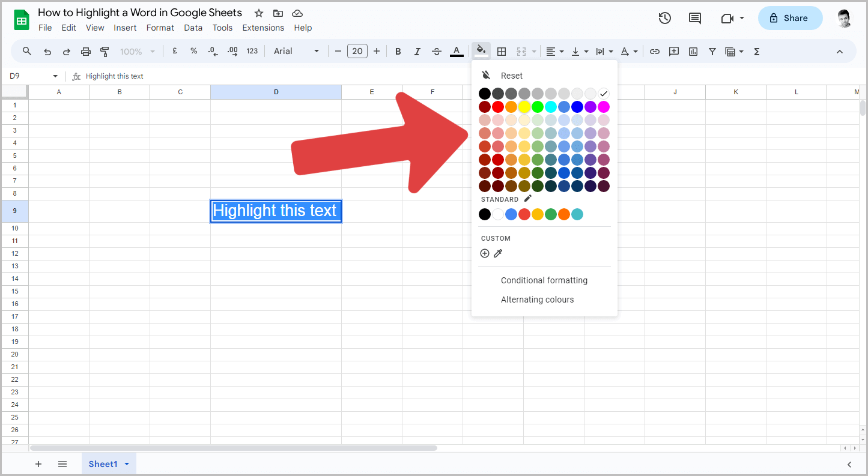Pick the yellow colour swatch
The width and height of the screenshot is (868, 476).
coord(524,107)
